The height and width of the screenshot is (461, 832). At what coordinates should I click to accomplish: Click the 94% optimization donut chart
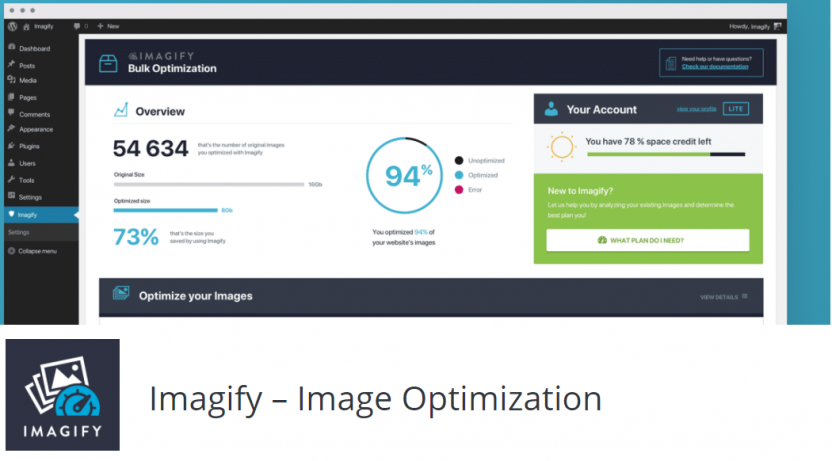(x=404, y=176)
